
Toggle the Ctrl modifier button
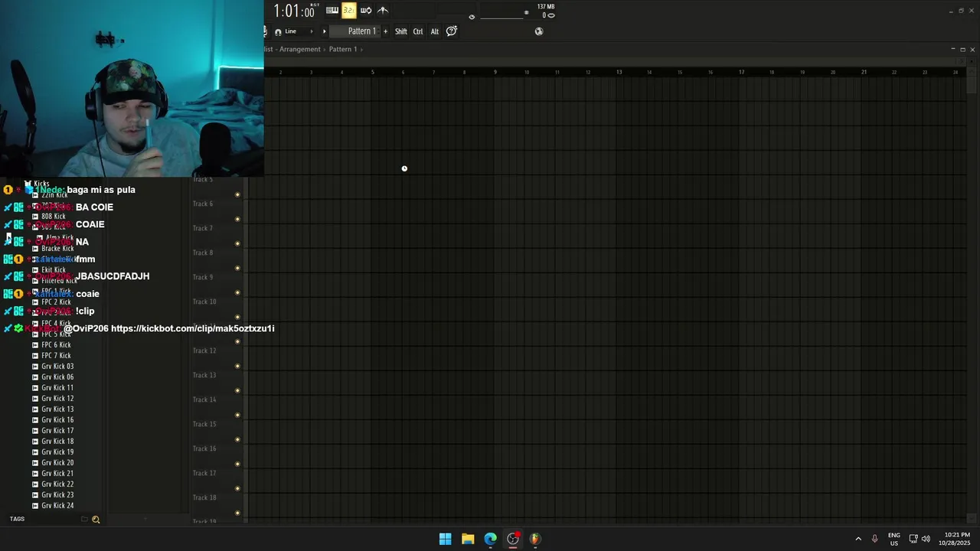418,31
